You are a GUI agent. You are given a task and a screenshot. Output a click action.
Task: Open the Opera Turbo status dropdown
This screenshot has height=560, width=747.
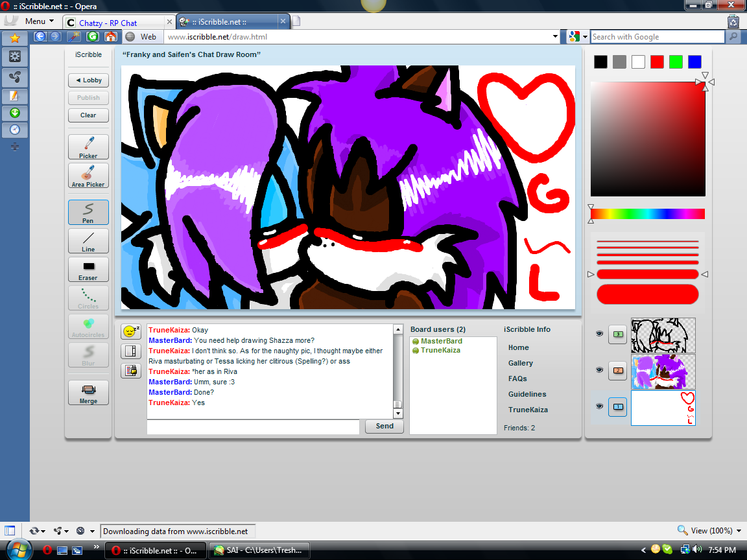86,531
